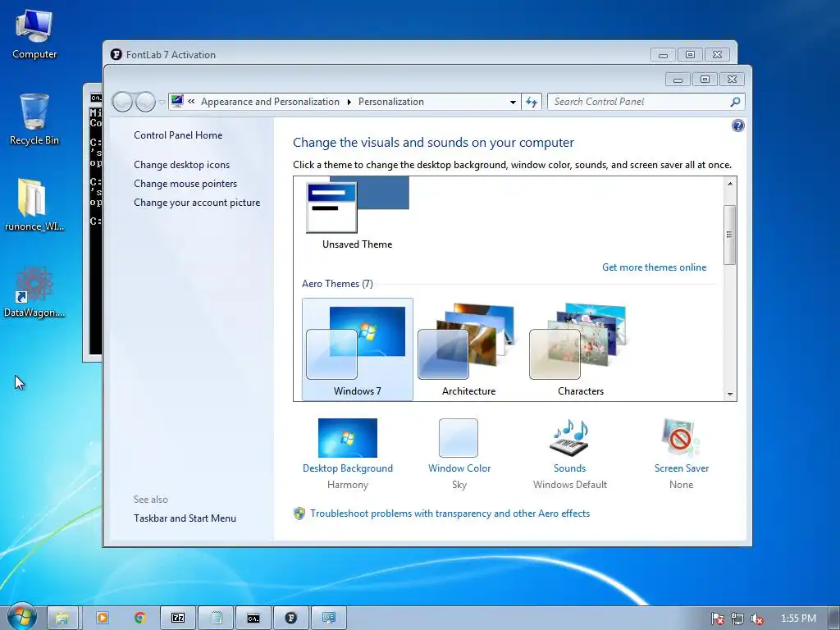Select the runonce_WI folder icon
The height and width of the screenshot is (630, 840).
34,204
